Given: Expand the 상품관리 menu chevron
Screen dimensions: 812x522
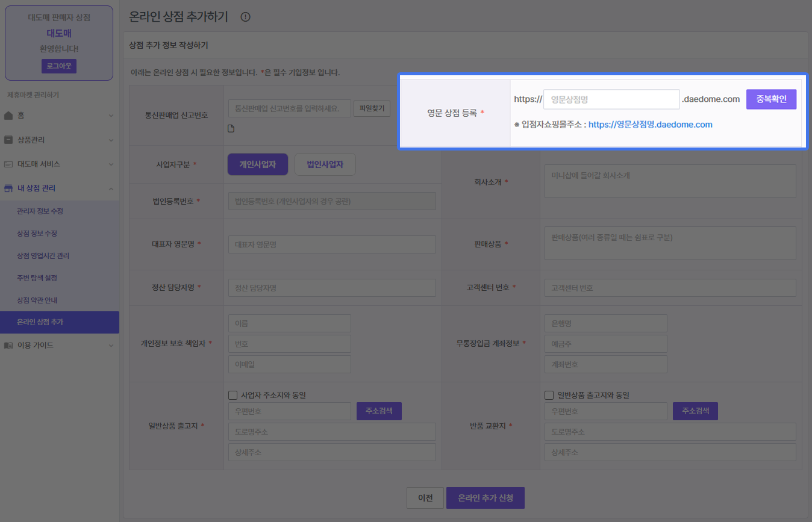Looking at the screenshot, I should (111, 140).
